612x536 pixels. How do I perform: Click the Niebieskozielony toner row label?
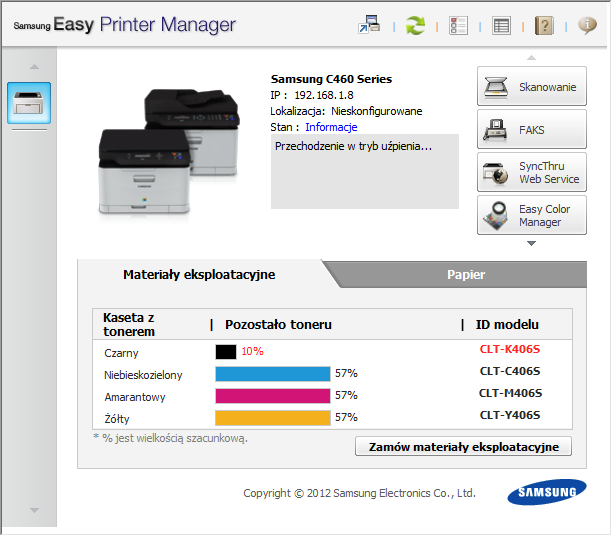pos(143,375)
